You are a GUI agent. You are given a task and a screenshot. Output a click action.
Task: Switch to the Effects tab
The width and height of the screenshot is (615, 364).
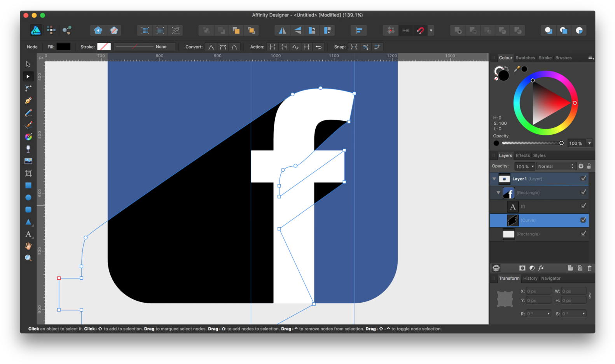[522, 155]
